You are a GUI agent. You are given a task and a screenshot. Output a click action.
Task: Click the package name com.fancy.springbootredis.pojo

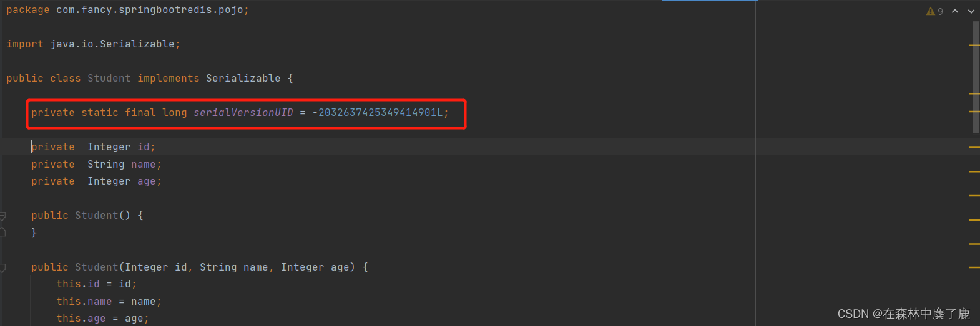[150, 10]
